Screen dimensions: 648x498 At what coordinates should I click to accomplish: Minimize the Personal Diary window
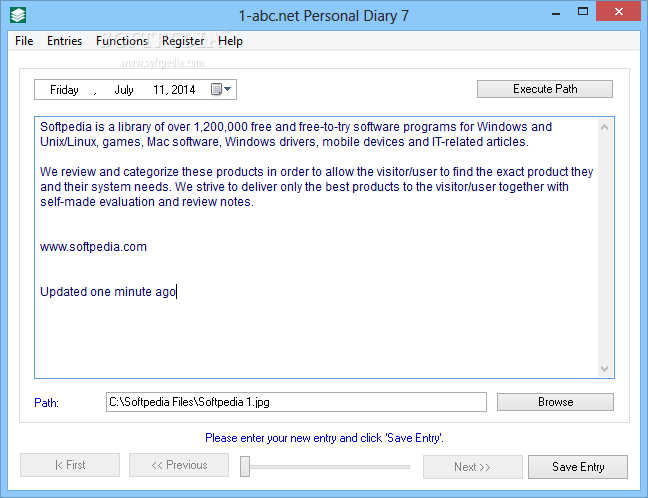pyautogui.click(x=556, y=13)
